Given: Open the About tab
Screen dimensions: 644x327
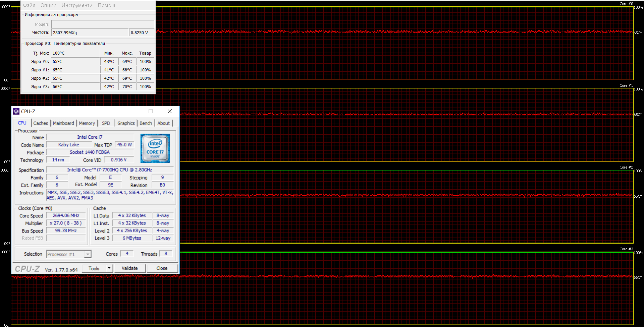Looking at the screenshot, I should [x=164, y=123].
